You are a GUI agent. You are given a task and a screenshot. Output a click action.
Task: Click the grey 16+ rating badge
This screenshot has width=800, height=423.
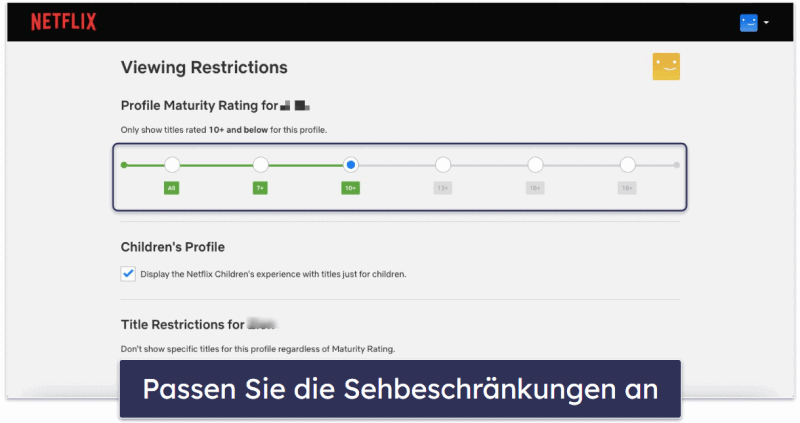point(535,188)
